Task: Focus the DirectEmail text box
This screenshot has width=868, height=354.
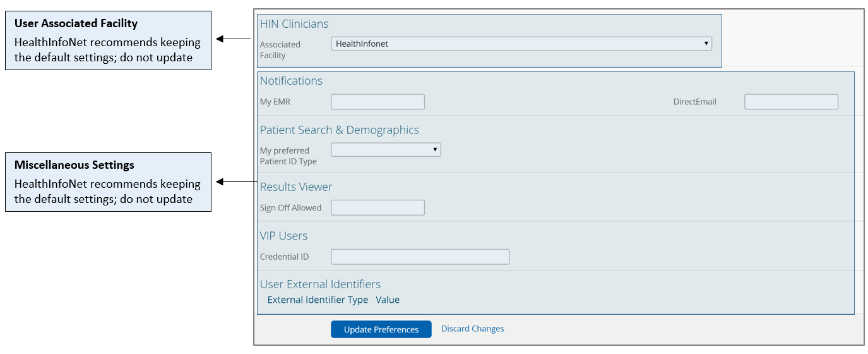Action: (791, 102)
